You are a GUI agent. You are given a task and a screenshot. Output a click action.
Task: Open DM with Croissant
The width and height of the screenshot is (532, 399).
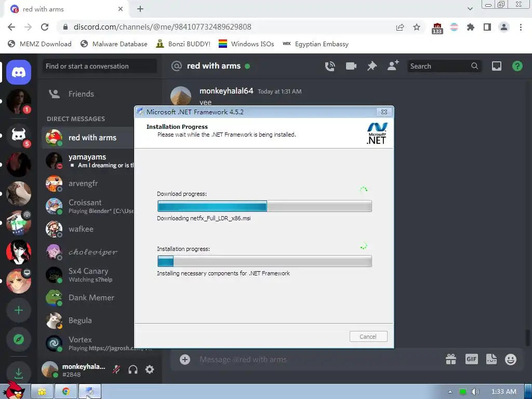[87, 206]
